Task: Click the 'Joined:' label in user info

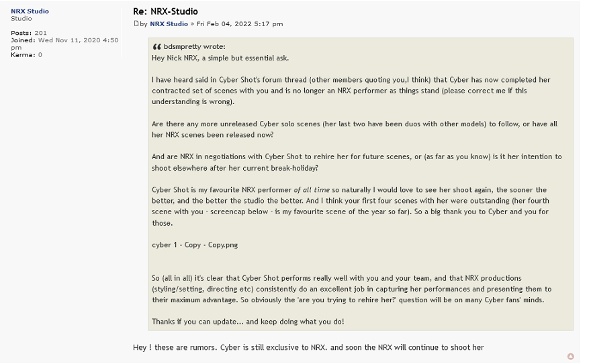Action: point(23,40)
